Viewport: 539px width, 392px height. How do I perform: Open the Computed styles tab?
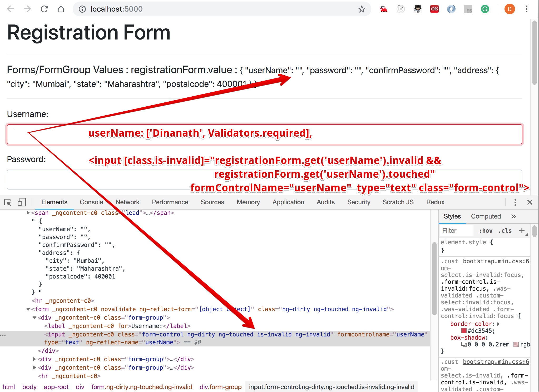pos(486,216)
